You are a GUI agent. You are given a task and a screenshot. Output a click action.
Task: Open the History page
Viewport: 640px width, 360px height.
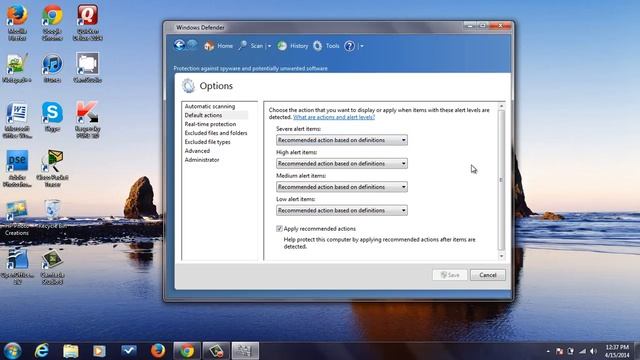pos(293,46)
